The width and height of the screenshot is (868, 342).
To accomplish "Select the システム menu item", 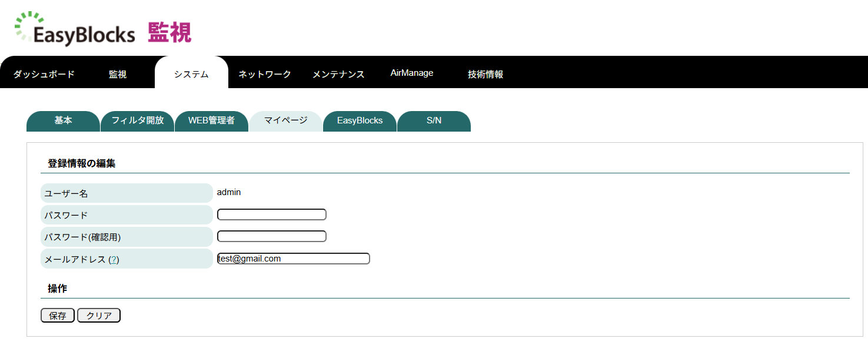I will click(x=191, y=73).
